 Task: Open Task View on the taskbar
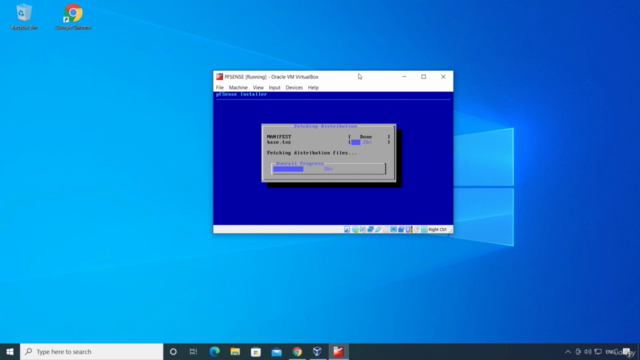point(193,351)
